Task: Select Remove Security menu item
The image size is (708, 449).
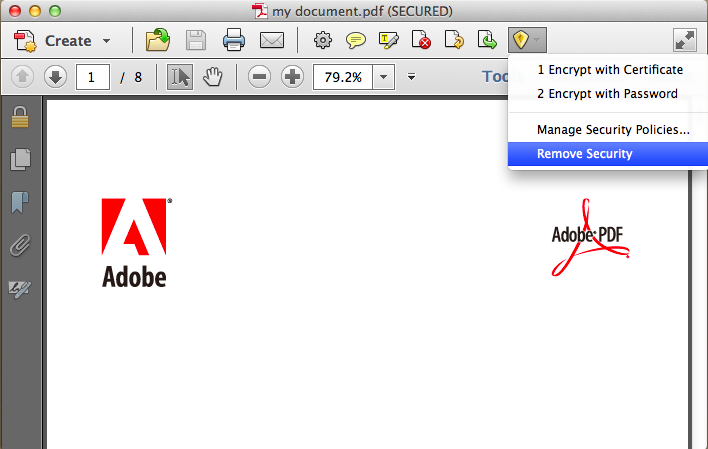Action: coord(608,154)
